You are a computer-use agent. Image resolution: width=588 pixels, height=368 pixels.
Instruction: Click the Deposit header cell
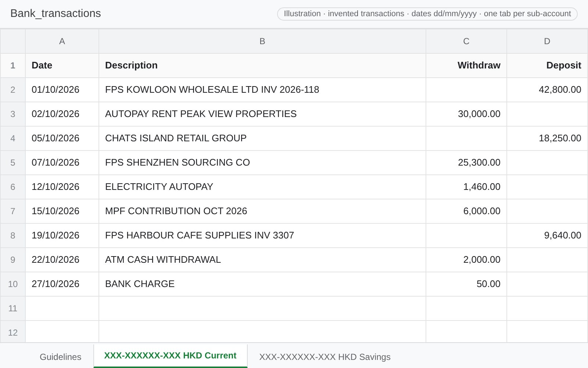click(x=547, y=66)
